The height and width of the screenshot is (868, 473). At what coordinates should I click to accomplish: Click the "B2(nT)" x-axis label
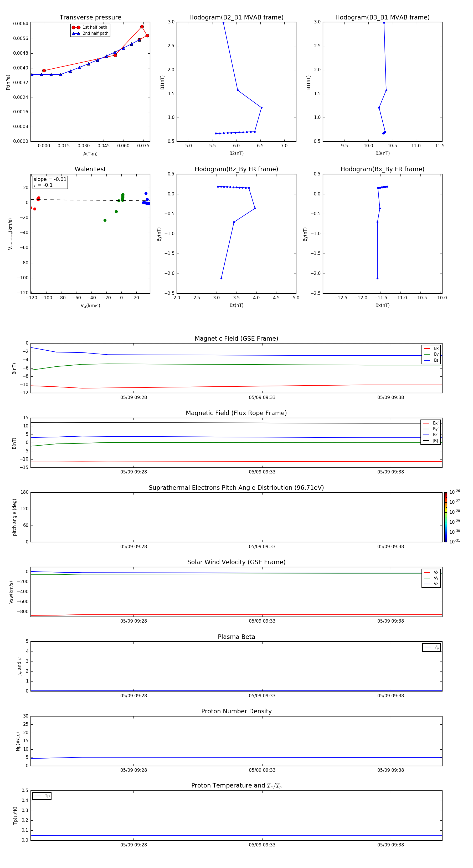tap(236, 153)
